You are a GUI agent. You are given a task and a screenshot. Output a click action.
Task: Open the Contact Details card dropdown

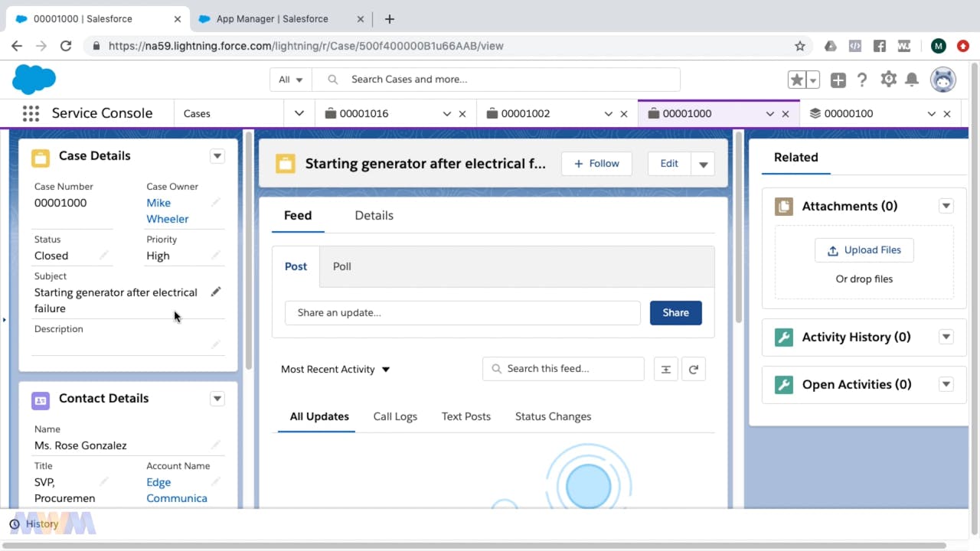(x=217, y=399)
